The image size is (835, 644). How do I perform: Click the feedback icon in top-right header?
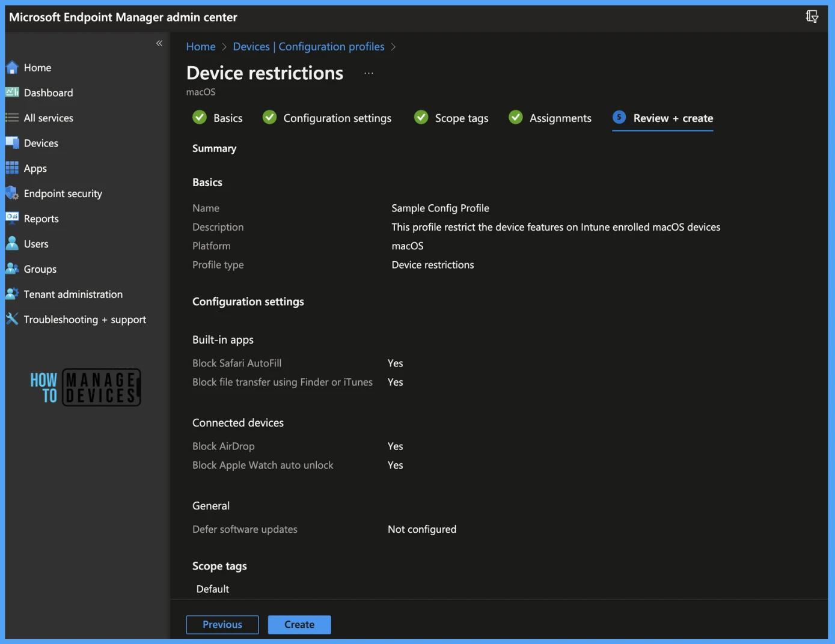[812, 17]
